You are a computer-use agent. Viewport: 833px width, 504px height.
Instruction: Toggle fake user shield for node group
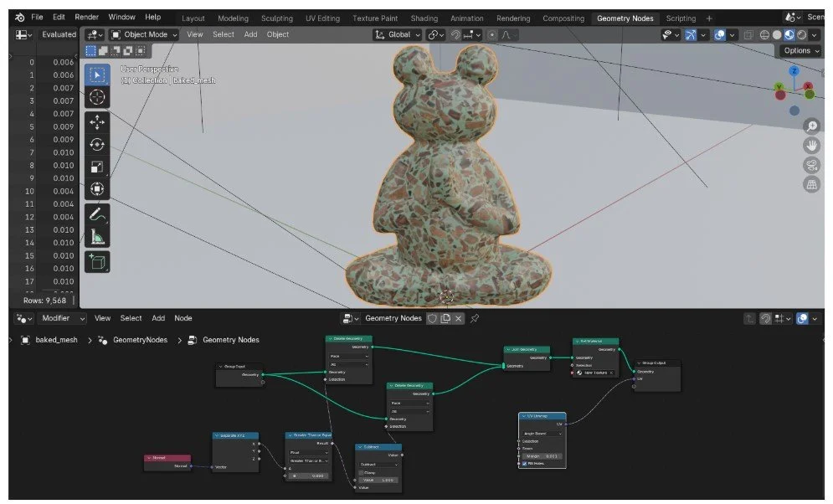pyautogui.click(x=433, y=318)
